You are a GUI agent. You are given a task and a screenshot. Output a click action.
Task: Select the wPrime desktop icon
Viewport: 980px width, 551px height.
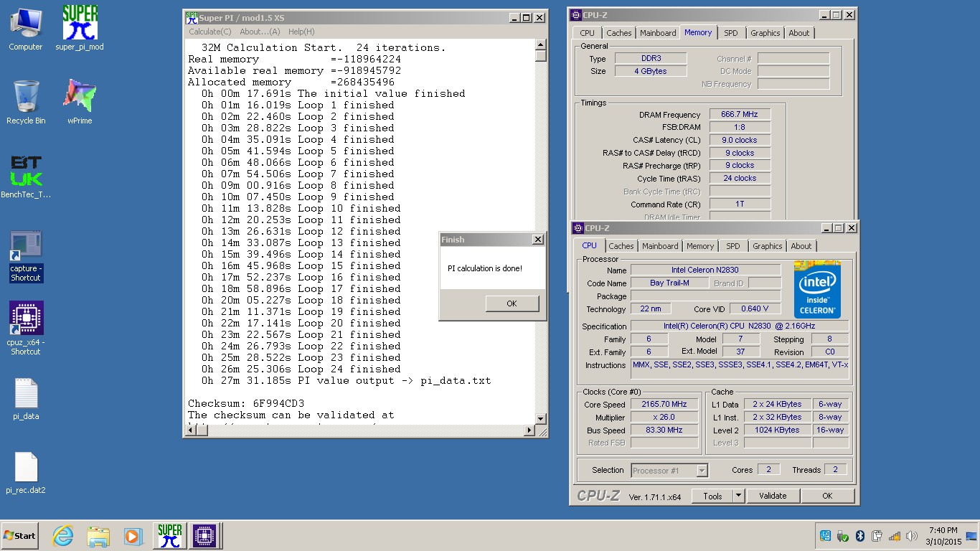tap(80, 102)
